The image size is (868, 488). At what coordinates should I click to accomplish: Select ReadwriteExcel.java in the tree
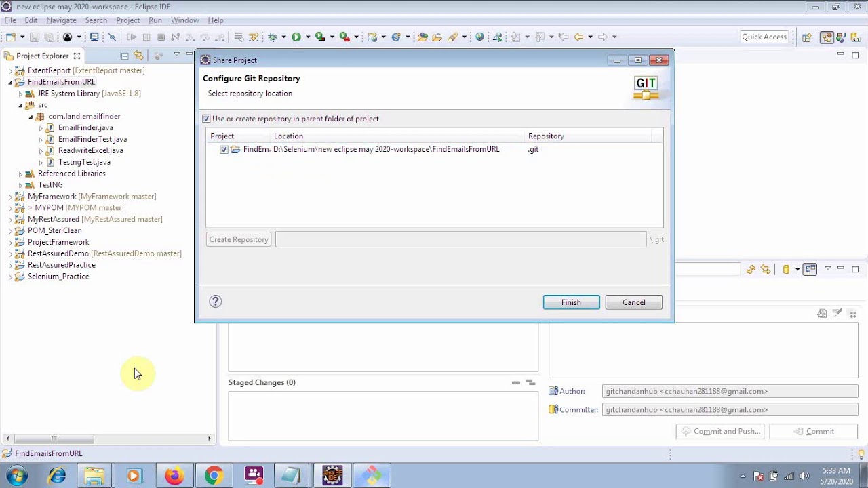tap(90, 150)
